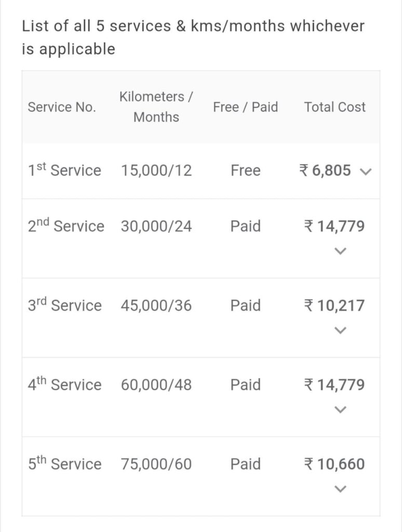This screenshot has width=402, height=532.
Task: Select the 3rd Service row label
Action: pyautogui.click(x=65, y=305)
